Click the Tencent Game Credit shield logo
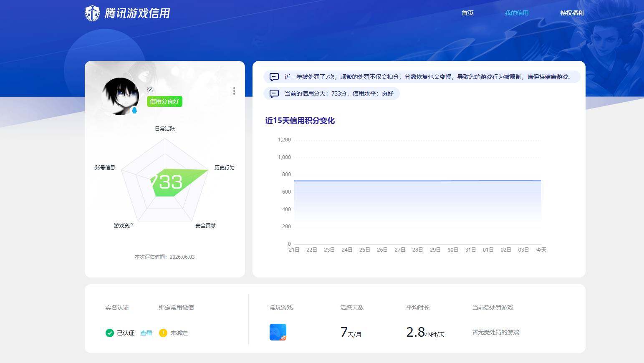This screenshot has height=363, width=644. tap(92, 13)
